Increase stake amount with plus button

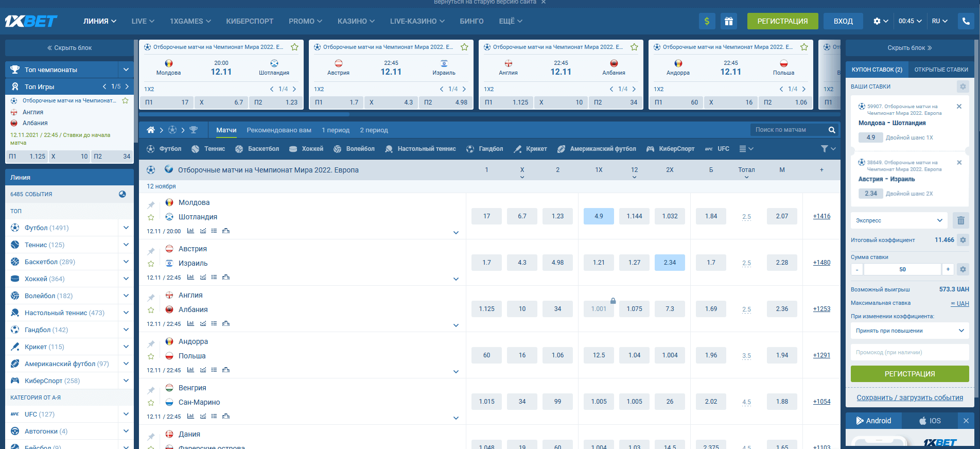948,269
